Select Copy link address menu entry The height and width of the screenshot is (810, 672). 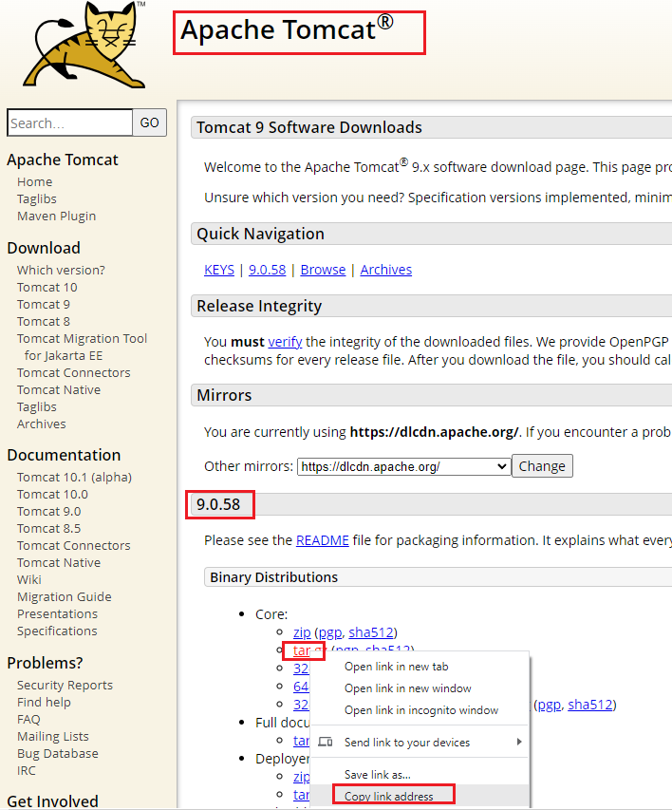[388, 796]
